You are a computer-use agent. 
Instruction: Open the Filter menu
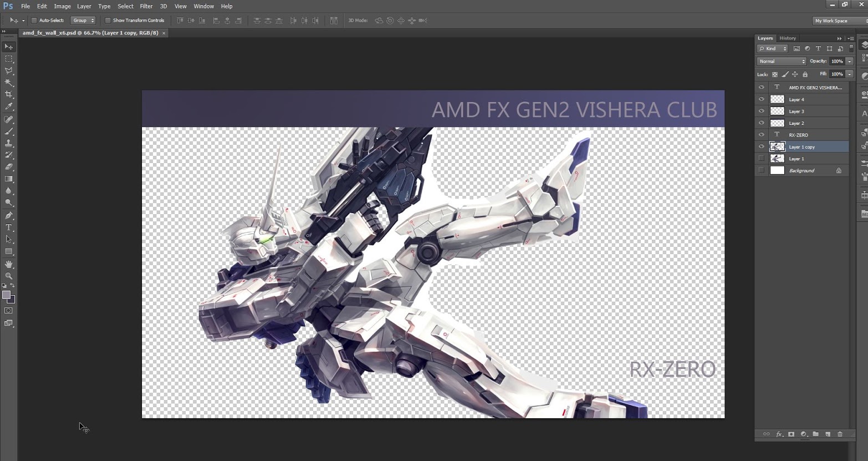pos(146,6)
